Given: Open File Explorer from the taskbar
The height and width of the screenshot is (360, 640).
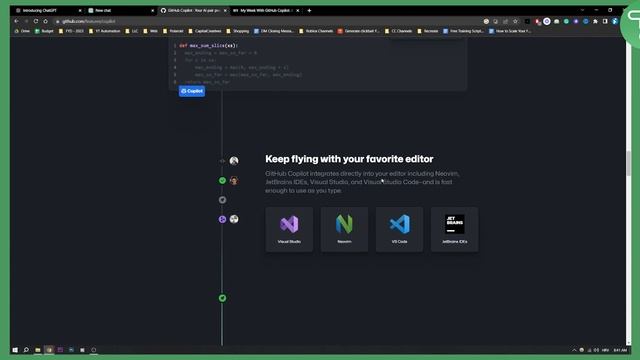Looking at the screenshot, I should coord(38,350).
